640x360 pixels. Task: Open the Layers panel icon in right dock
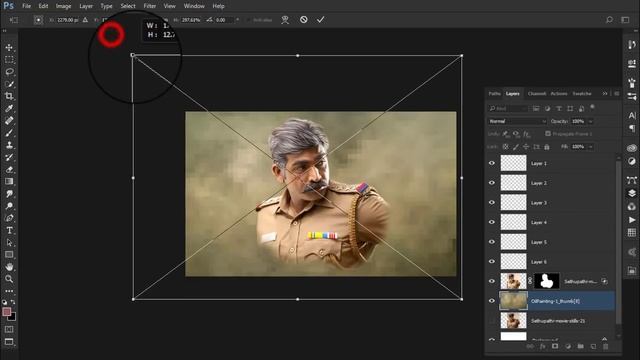click(x=632, y=193)
